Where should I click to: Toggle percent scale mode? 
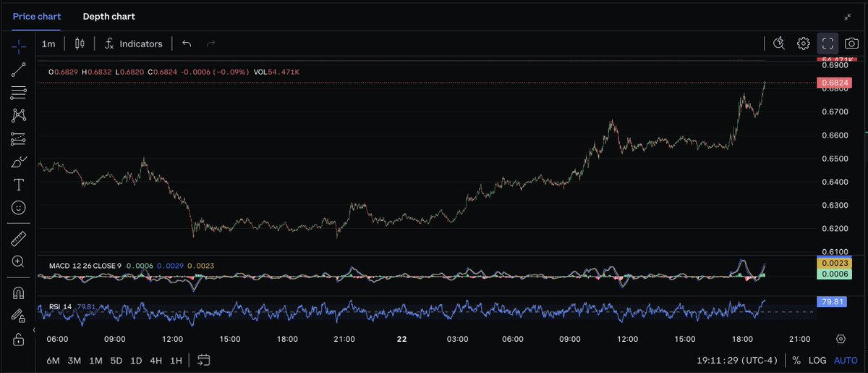pos(796,360)
